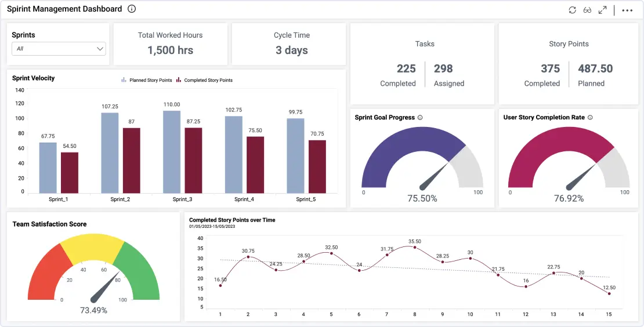Screen dimensions: 644x327
Task: Expand dashboard to full screen
Action: tap(603, 10)
